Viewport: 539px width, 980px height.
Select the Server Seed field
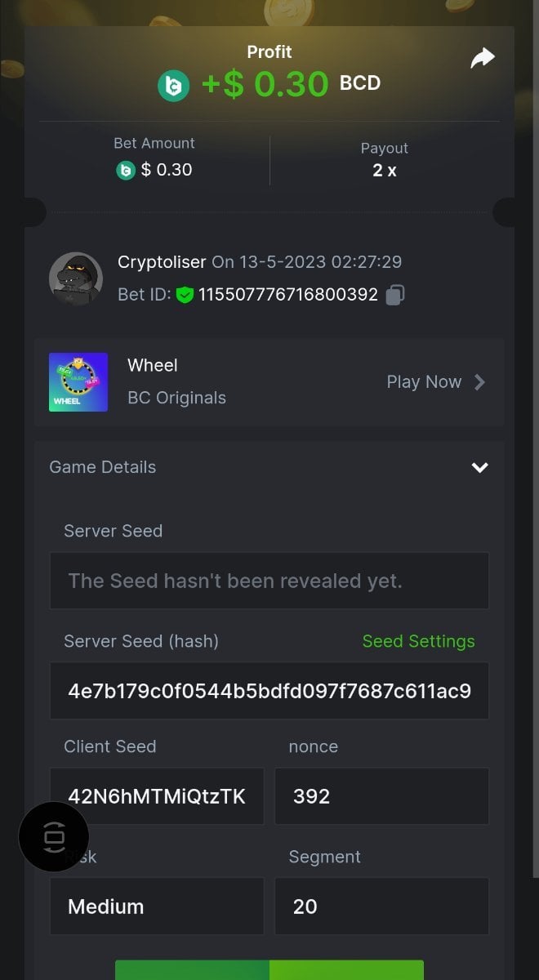269,581
